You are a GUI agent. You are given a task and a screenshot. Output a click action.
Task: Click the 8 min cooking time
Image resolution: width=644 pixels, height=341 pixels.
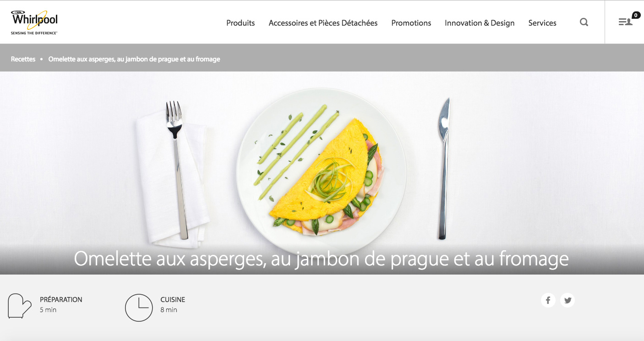169,310
